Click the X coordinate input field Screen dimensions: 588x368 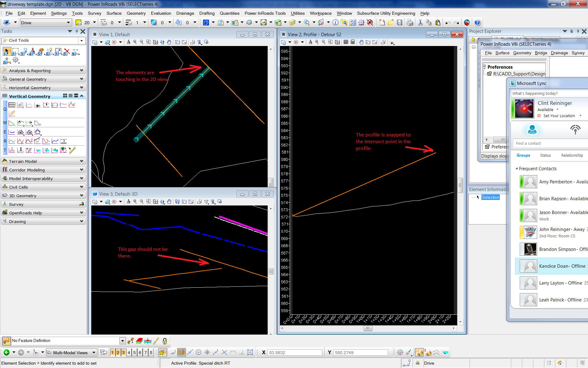295,353
